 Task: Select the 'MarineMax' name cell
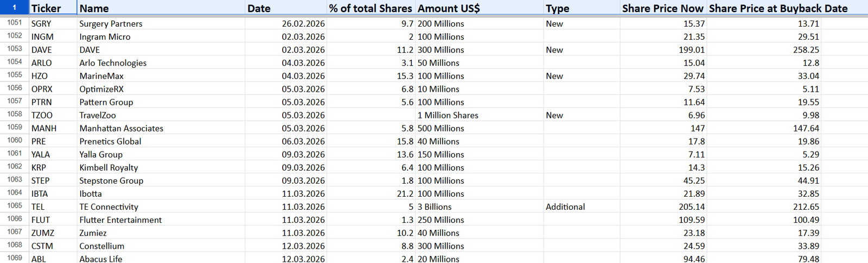[x=161, y=76]
